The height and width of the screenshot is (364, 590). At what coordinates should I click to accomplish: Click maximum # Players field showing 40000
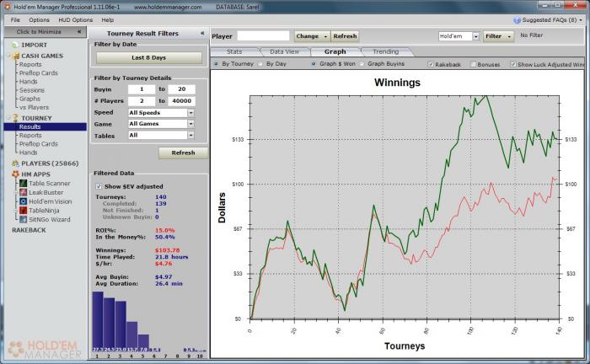(182, 101)
